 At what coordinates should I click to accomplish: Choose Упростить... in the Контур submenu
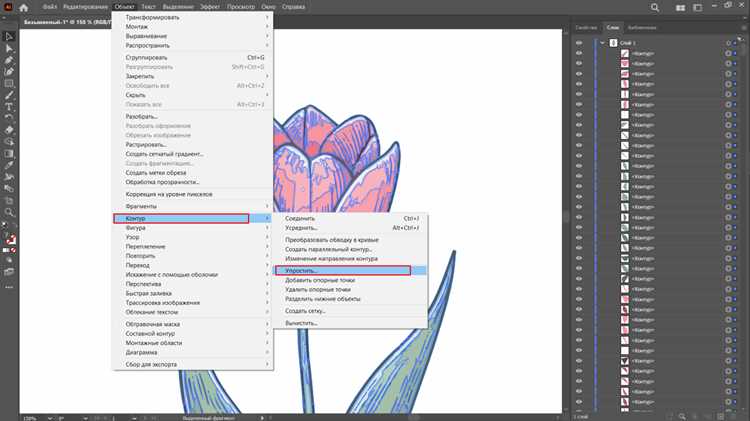tap(351, 271)
